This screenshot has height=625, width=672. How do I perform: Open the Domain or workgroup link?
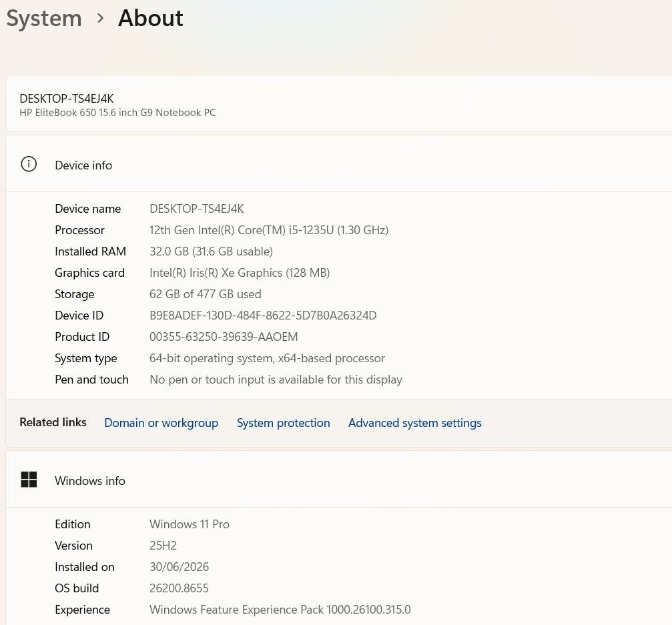(161, 423)
